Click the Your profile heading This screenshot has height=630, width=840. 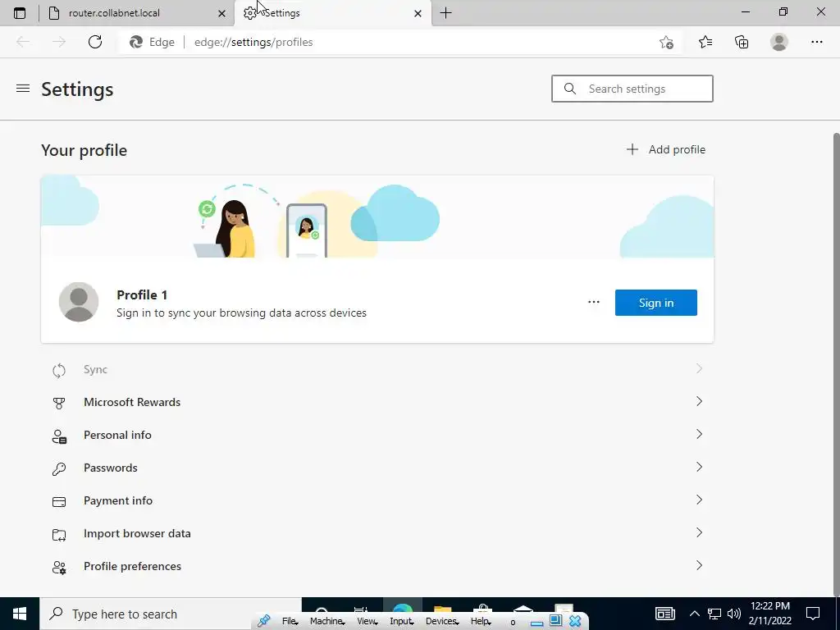coord(84,151)
